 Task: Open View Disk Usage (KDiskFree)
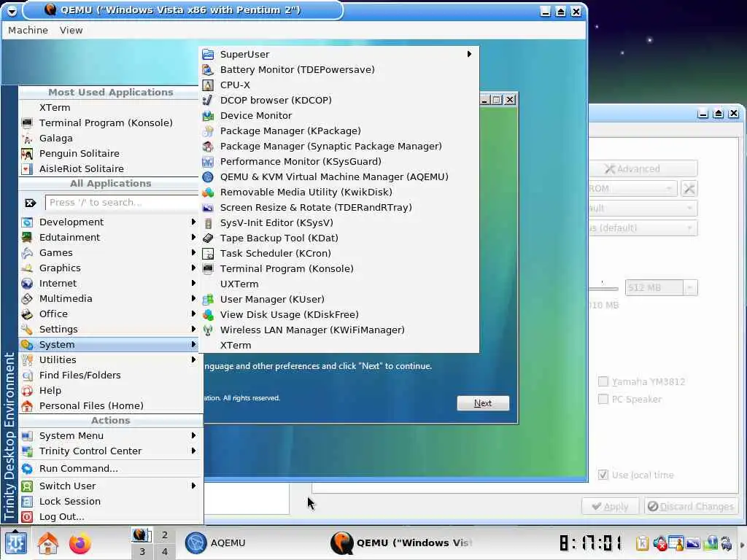coord(338,314)
